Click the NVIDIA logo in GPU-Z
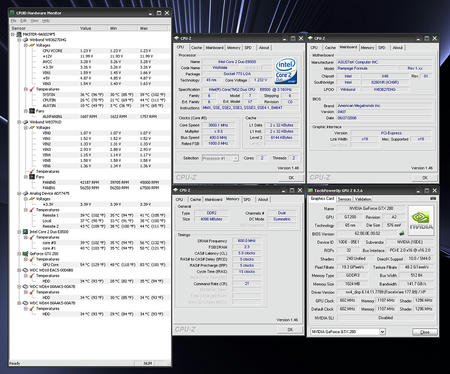Viewport: 450px width, 374px height. [x=421, y=220]
